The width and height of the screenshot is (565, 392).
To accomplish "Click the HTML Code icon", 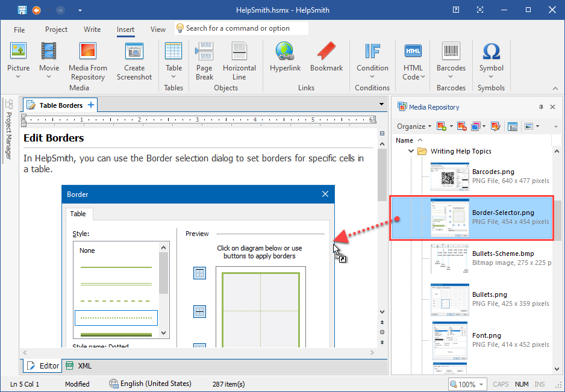I will [413, 51].
